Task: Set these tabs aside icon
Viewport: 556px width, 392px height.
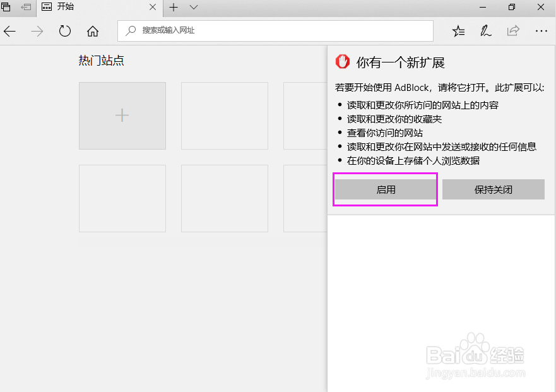Action: [x=26, y=7]
